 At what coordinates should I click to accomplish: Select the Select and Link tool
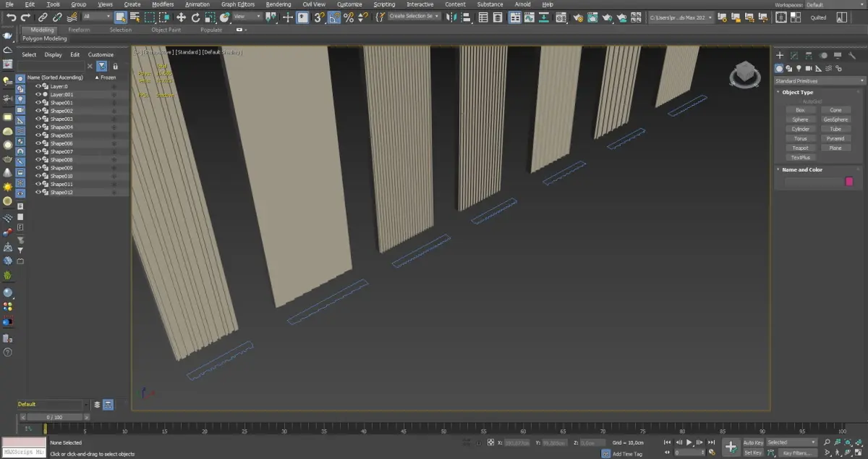43,16
